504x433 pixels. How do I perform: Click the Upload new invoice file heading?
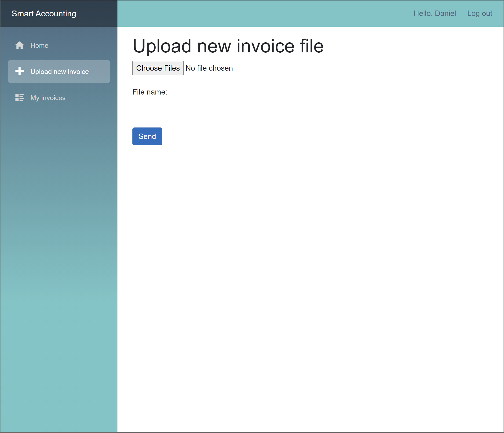tap(228, 46)
